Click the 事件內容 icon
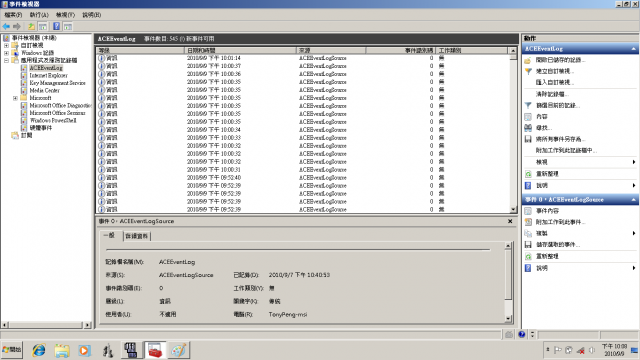 click(x=528, y=211)
